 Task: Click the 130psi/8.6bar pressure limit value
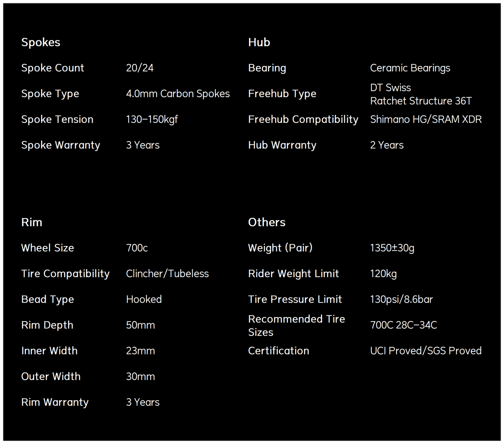pyautogui.click(x=402, y=299)
